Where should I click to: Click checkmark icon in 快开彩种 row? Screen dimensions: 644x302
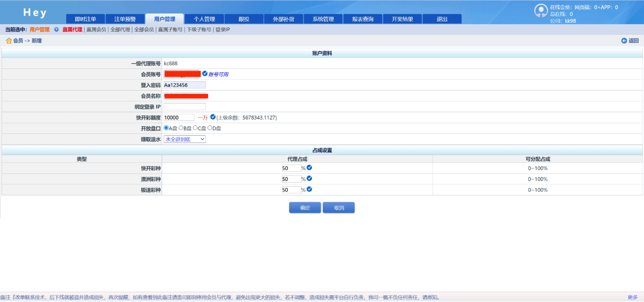[309, 167]
